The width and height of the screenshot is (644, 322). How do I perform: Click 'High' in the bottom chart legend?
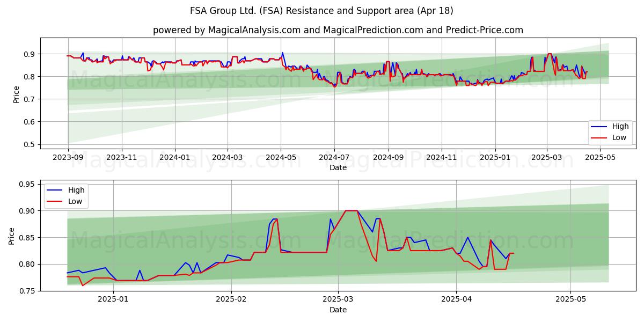coord(76,190)
